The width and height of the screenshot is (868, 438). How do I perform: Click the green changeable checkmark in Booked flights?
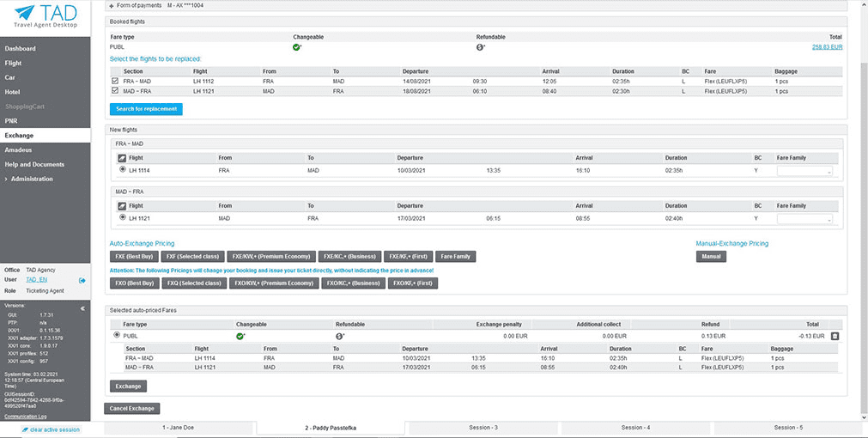(296, 47)
